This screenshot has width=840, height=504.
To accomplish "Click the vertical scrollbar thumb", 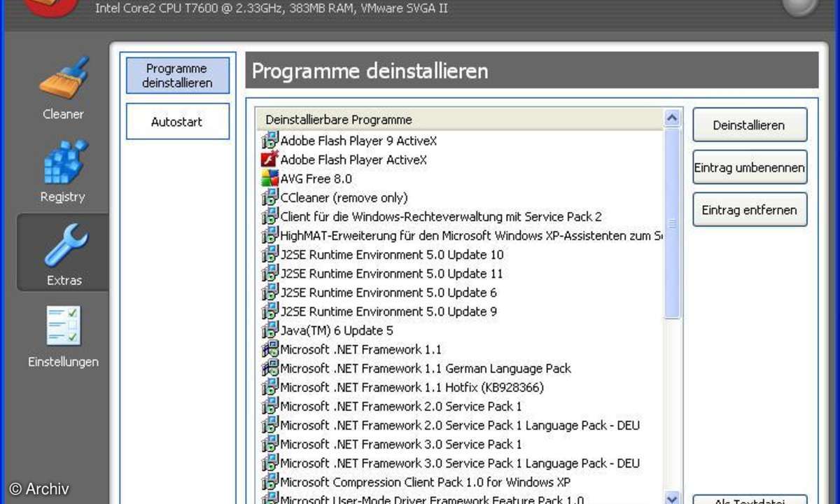I will click(672, 224).
